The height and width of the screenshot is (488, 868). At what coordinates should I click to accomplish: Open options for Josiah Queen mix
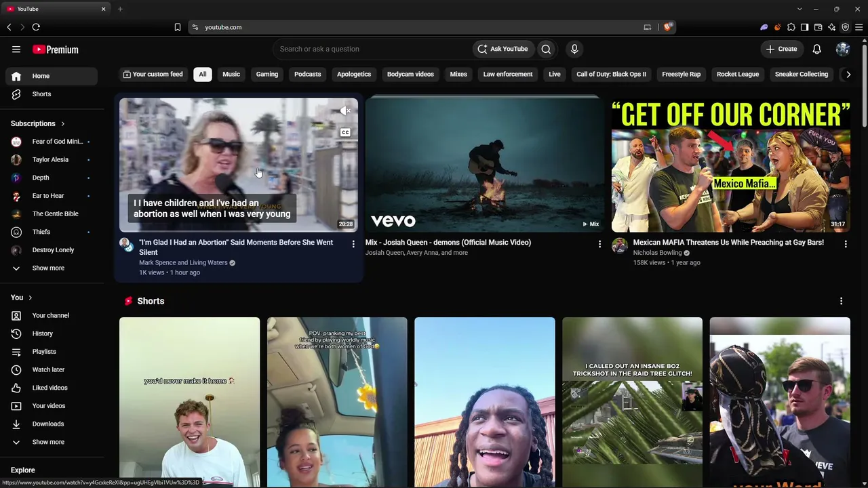[599, 243]
